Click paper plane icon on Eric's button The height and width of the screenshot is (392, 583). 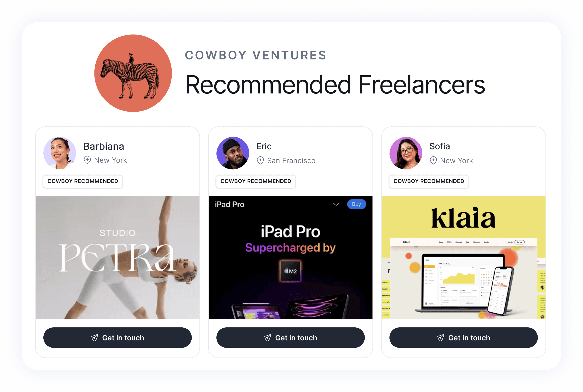[x=267, y=338]
